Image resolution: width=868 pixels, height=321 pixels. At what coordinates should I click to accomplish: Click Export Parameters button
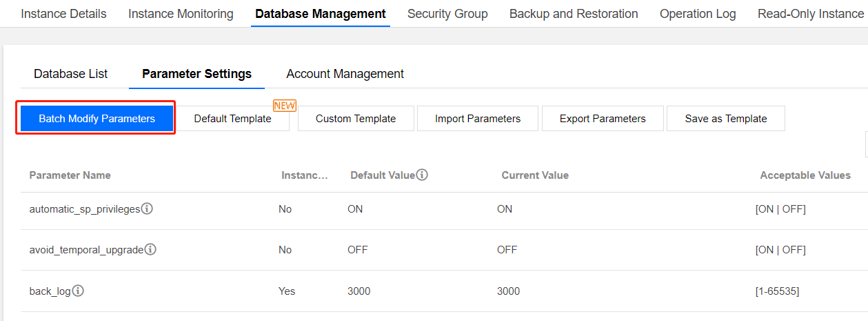point(603,119)
